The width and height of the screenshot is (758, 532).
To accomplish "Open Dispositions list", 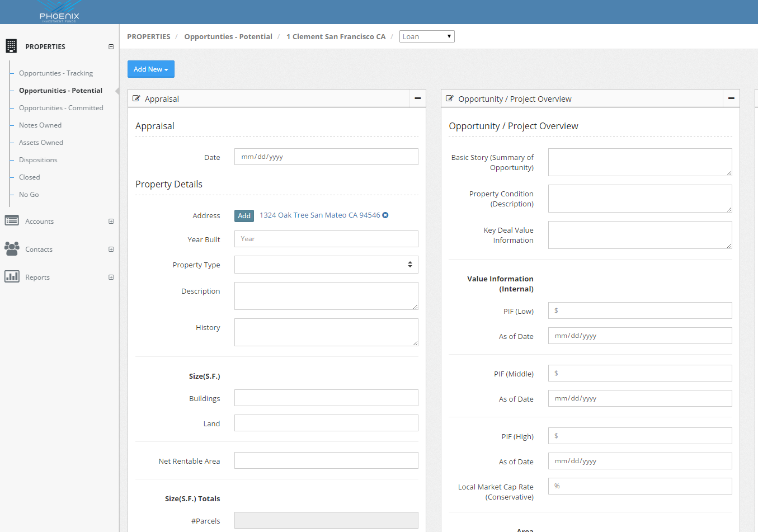I will click(38, 159).
